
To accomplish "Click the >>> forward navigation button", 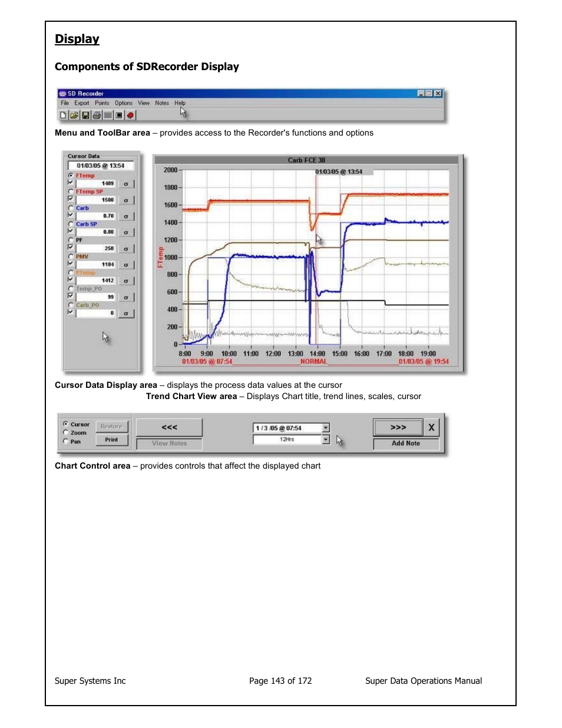I will pos(398,427).
